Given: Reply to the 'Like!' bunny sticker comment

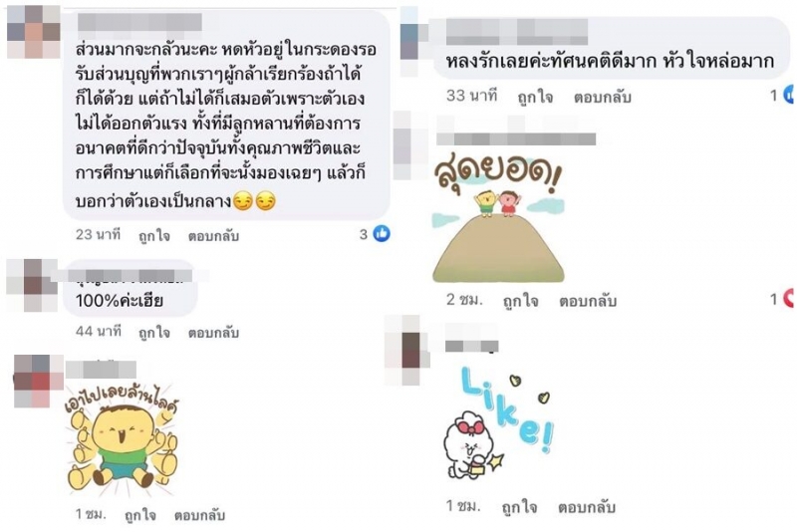Looking at the screenshot, I should 587,507.
